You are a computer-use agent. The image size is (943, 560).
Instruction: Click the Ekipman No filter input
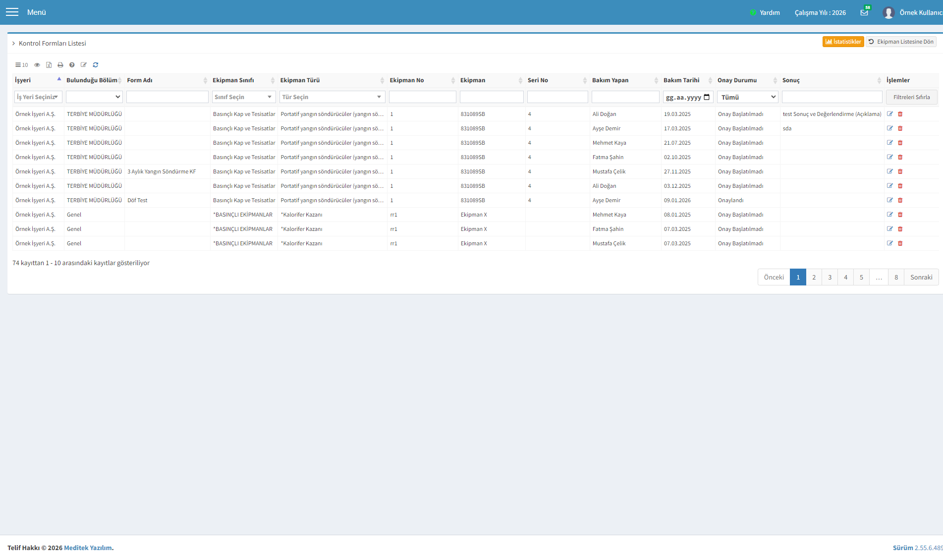(x=423, y=97)
